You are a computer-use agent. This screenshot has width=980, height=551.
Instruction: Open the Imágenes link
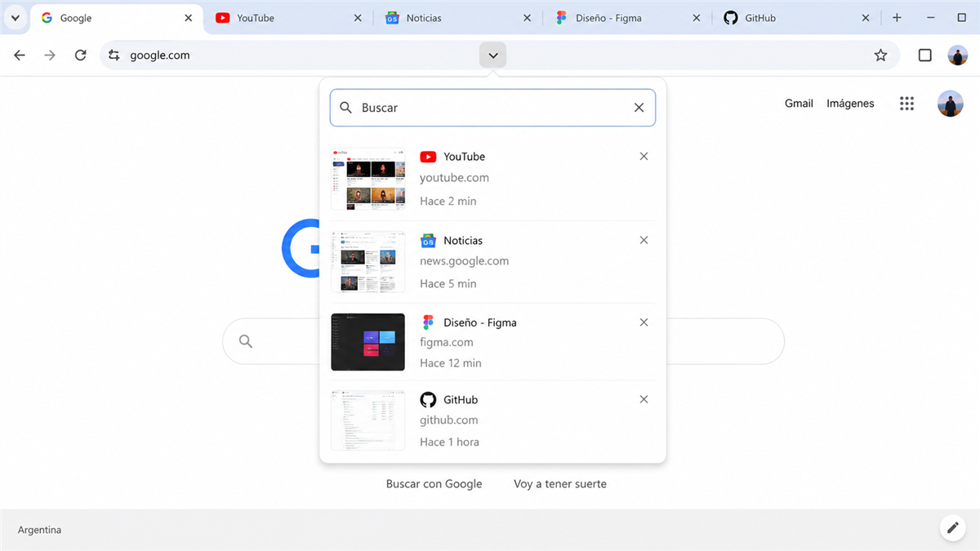click(x=850, y=104)
